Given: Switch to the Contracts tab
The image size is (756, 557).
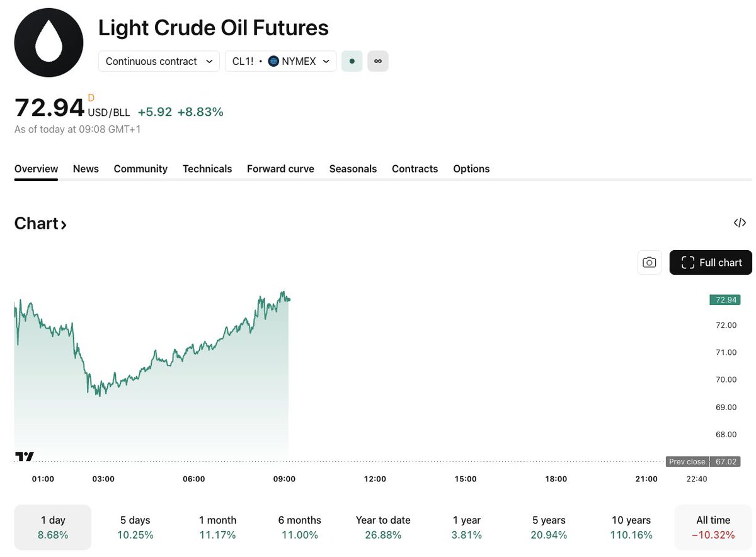Looking at the screenshot, I should point(415,169).
